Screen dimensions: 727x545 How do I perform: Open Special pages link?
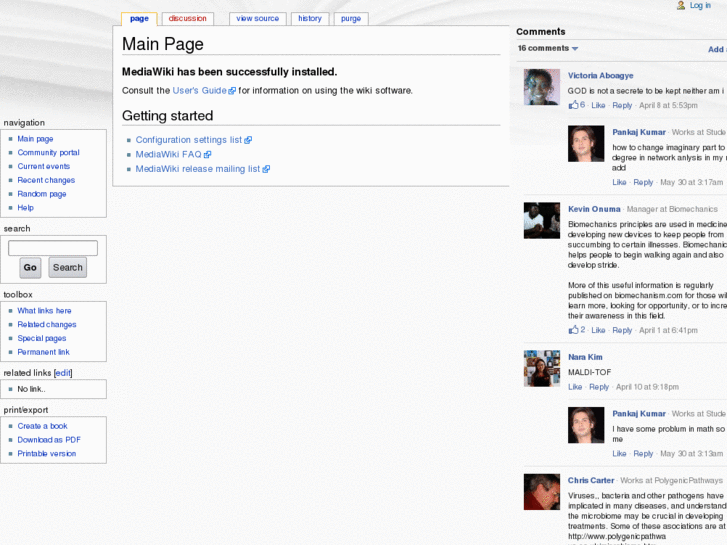click(42, 338)
